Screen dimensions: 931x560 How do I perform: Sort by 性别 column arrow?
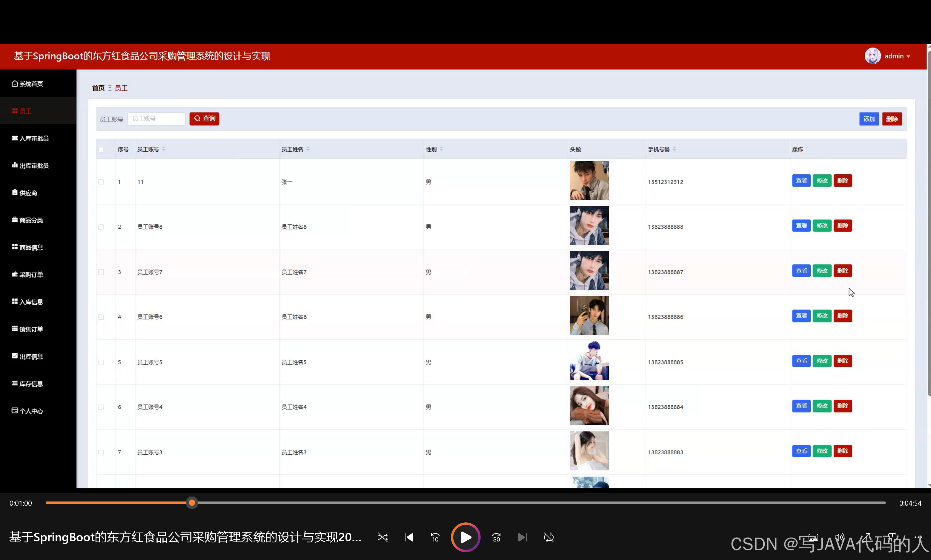tap(441, 149)
